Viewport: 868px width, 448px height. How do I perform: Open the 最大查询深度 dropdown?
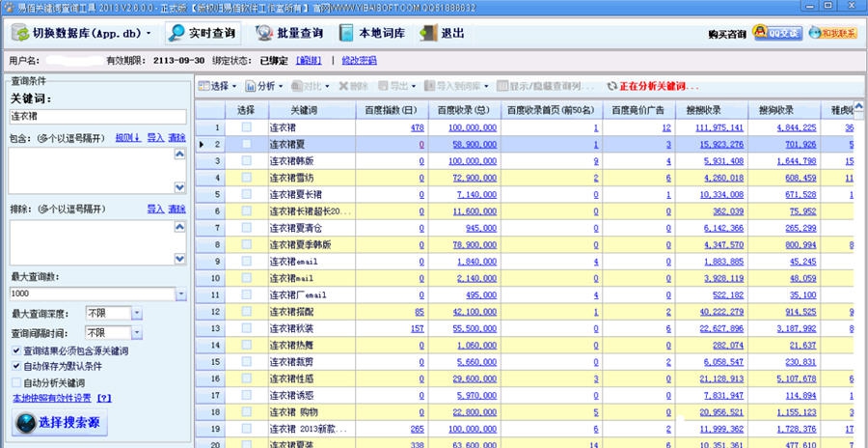137,313
